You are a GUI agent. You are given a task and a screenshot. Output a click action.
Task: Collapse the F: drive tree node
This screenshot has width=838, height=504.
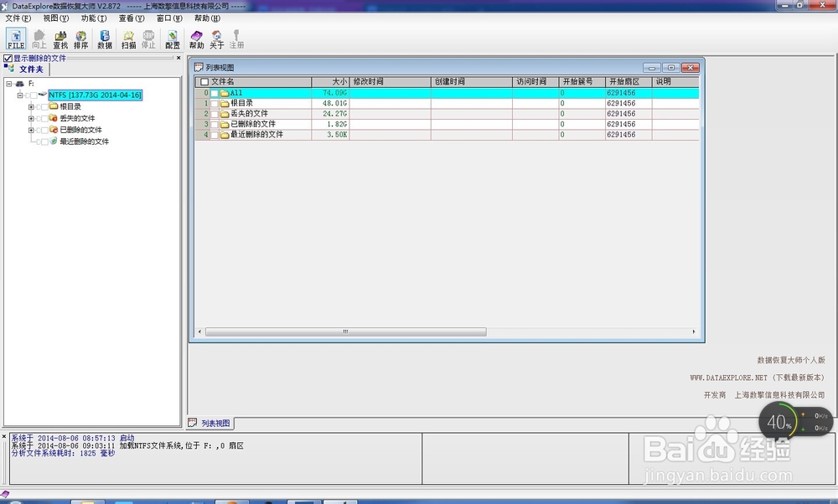tap(9, 84)
